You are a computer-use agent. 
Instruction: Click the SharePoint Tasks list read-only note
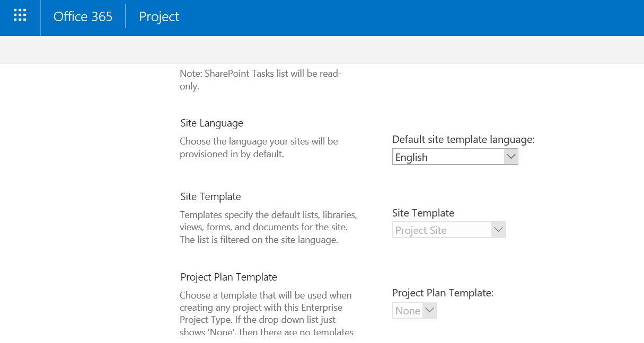[260, 80]
